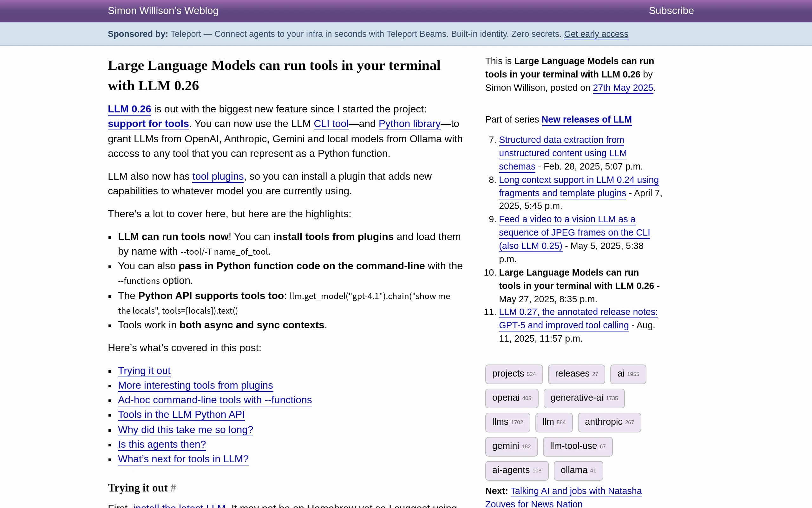The height and width of the screenshot is (508, 812).
Task: Open the support for tools link
Action: (x=148, y=124)
